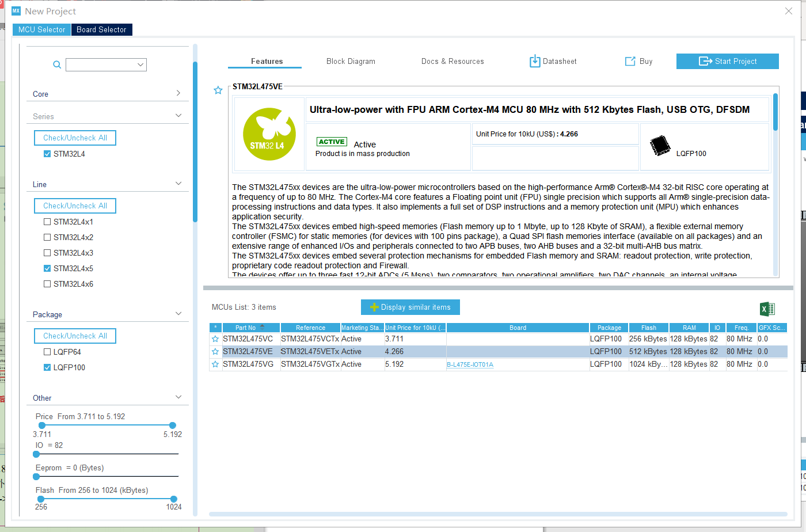This screenshot has height=532, width=806.
Task: Sort by the Freq. column header
Action: coord(742,328)
